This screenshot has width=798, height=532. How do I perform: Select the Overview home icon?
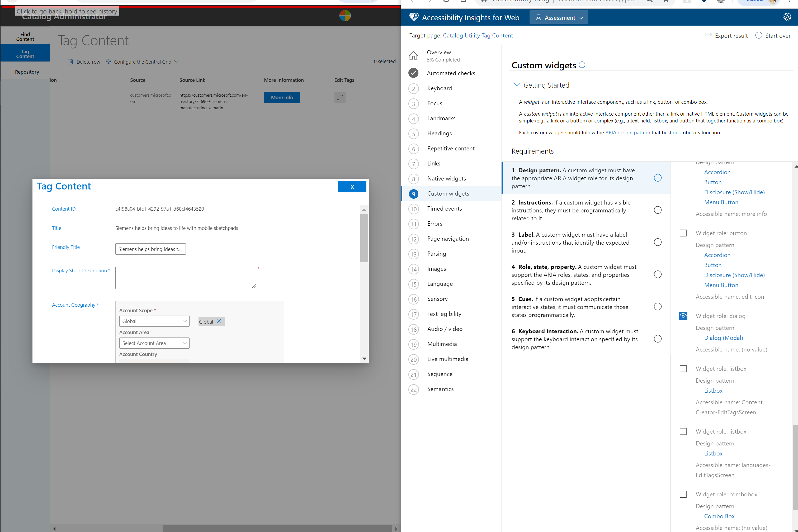click(x=413, y=55)
